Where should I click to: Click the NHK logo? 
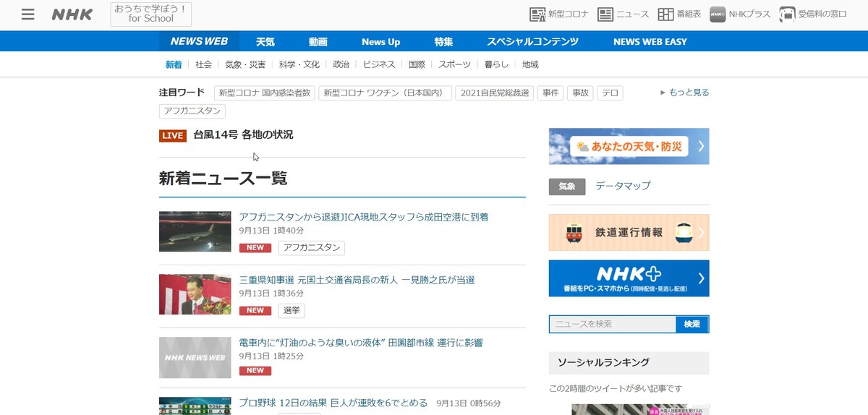tap(72, 14)
